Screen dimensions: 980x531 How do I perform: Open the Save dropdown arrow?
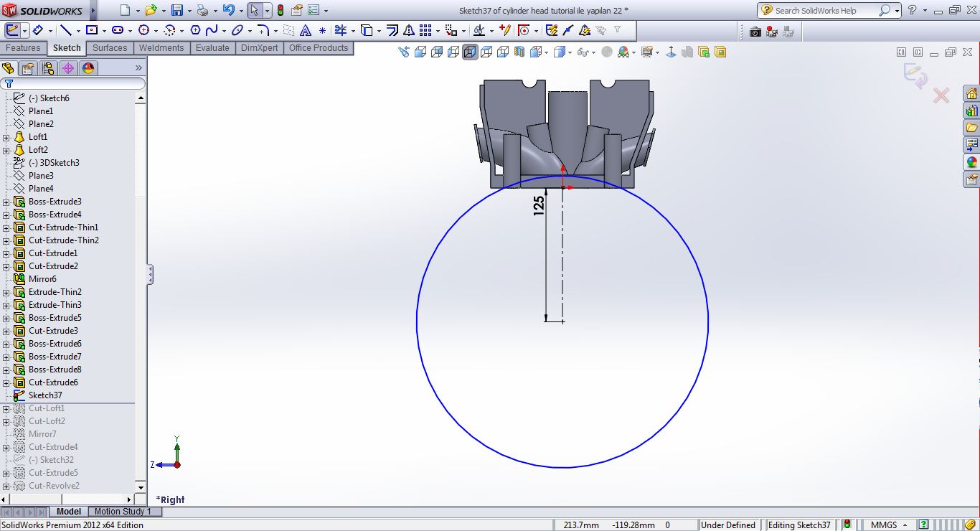[x=189, y=11]
